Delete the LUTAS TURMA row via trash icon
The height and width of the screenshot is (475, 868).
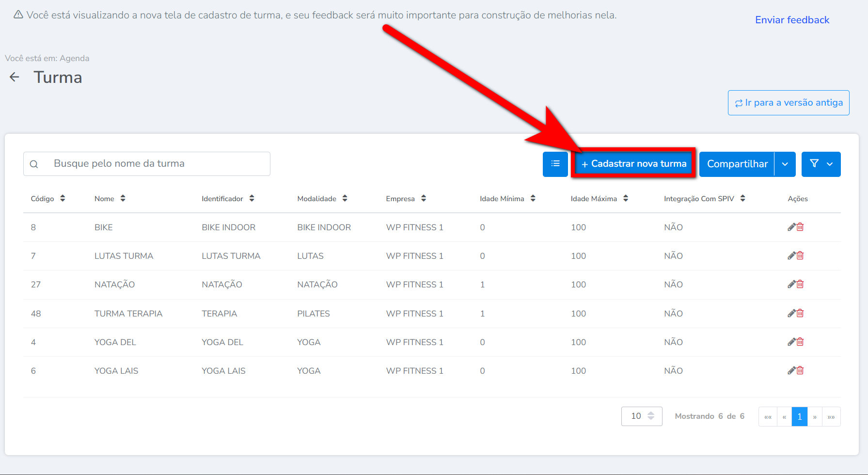click(800, 255)
